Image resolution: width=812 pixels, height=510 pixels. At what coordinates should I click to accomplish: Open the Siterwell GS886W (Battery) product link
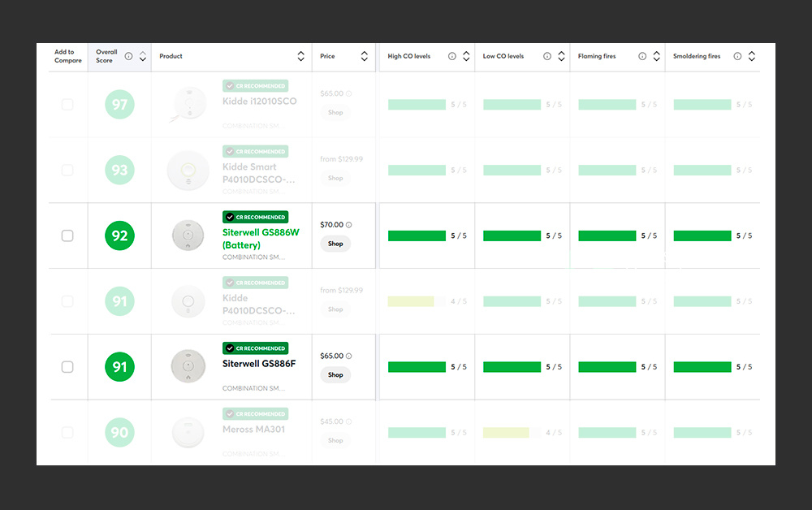[x=261, y=239]
